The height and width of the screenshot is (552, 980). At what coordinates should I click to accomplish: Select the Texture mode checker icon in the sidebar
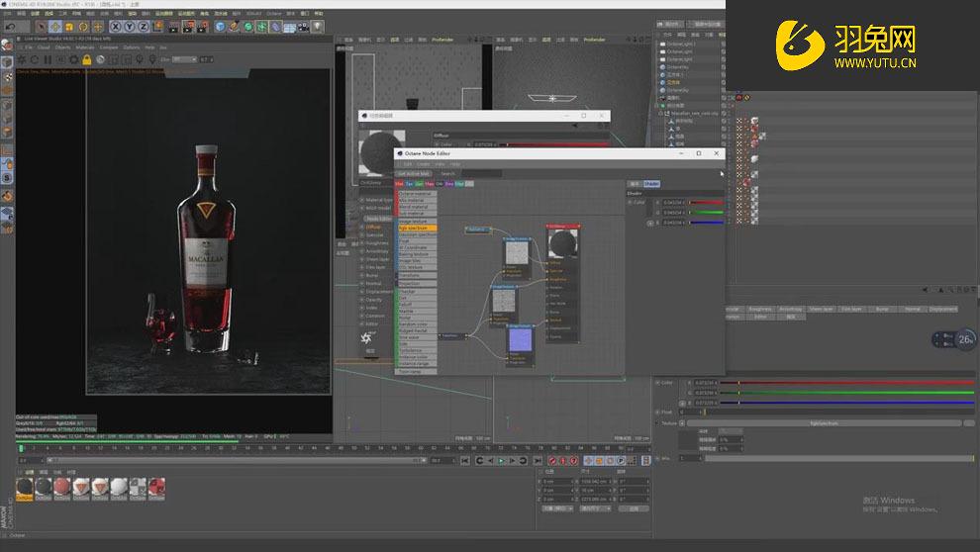(7, 77)
